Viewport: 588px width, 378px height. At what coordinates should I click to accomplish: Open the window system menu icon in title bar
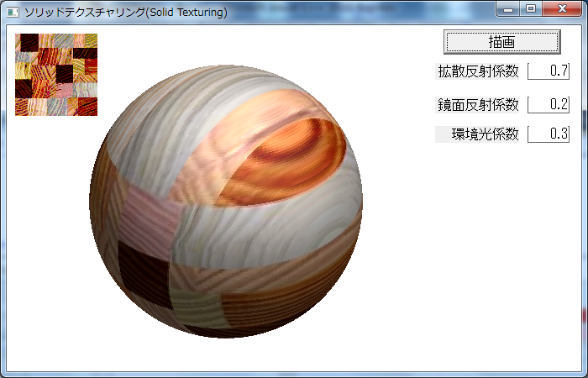click(13, 13)
